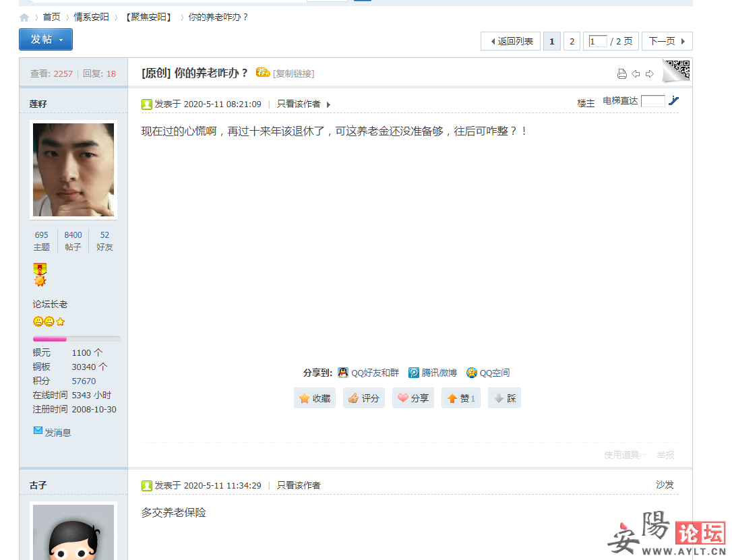The width and height of the screenshot is (732, 560).
Task: Click the home icon in breadcrumb
Action: pos(24,18)
